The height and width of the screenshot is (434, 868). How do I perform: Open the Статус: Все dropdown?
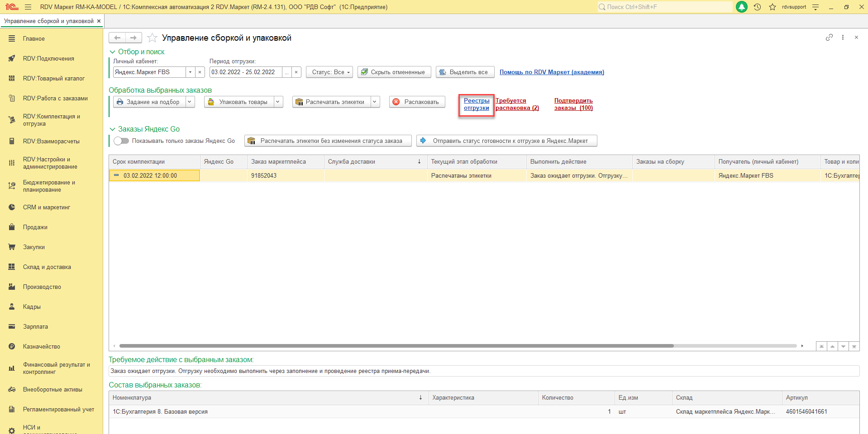click(330, 72)
